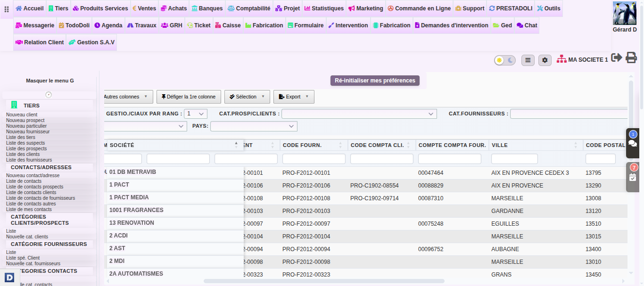The height and width of the screenshot is (286, 644).
Task: Click the hamburger menu icon button
Action: click(528, 60)
